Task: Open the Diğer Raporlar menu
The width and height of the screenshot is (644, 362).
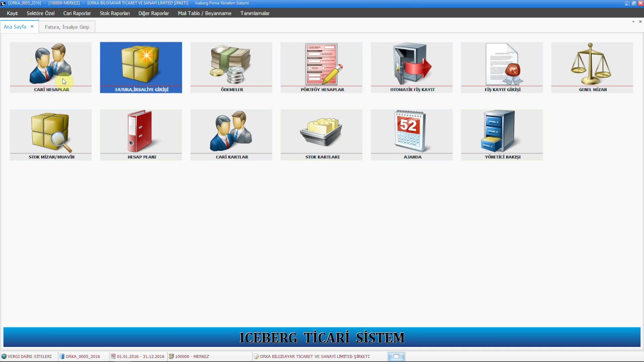Action: 153,14
